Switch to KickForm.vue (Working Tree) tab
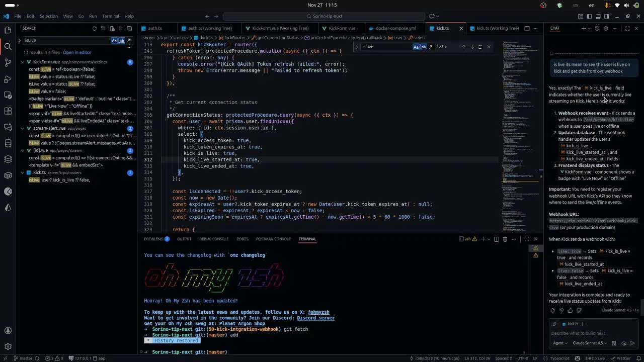Screen dimensions: 644x362 (280, 28)
